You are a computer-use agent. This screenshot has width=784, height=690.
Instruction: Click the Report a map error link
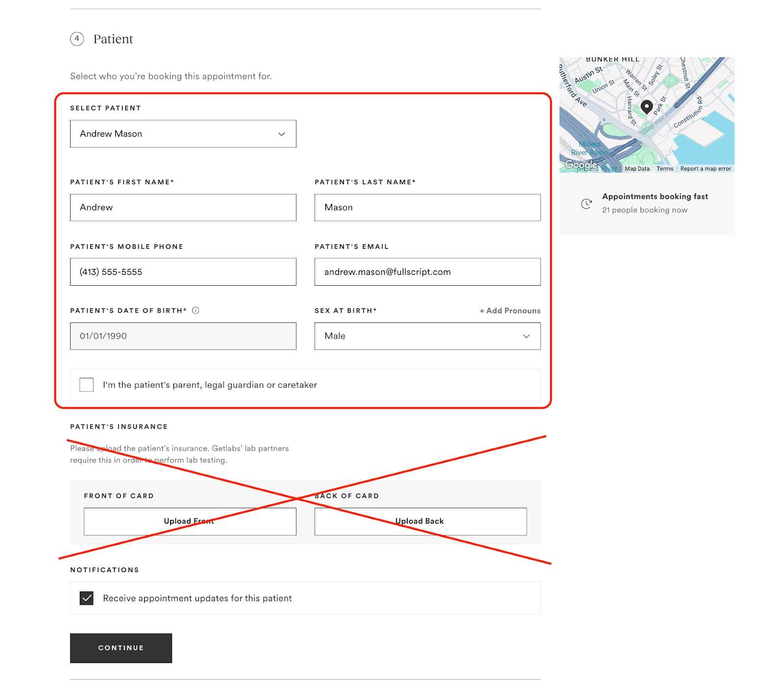click(x=706, y=169)
